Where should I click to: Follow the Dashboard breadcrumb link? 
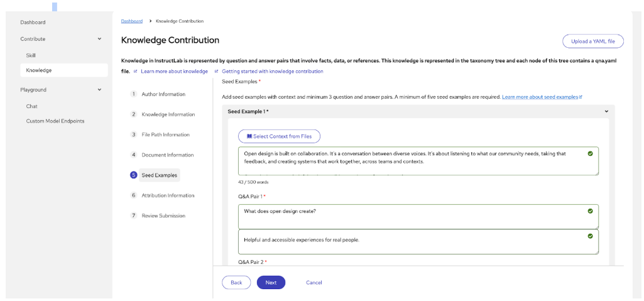pos(132,21)
